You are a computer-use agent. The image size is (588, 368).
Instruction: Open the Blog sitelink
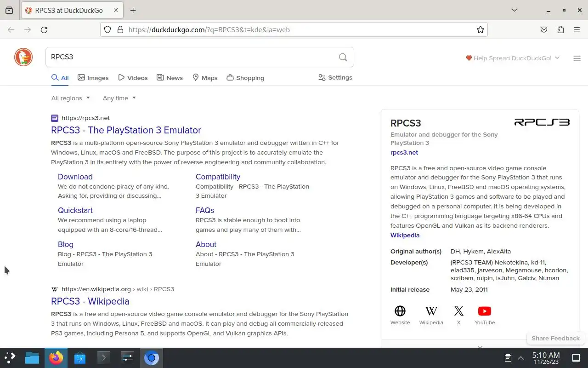[66, 244]
